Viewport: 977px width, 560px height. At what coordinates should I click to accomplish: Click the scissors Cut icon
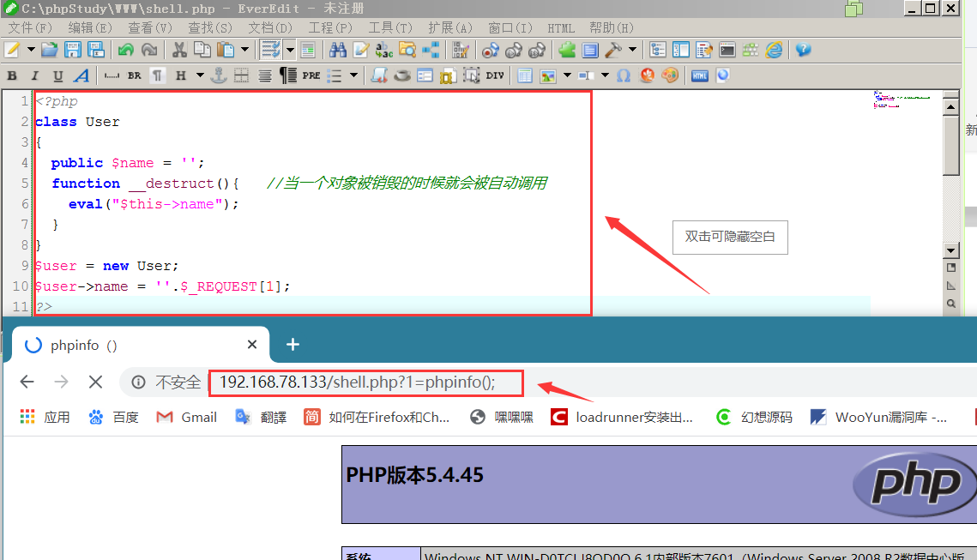tap(179, 50)
